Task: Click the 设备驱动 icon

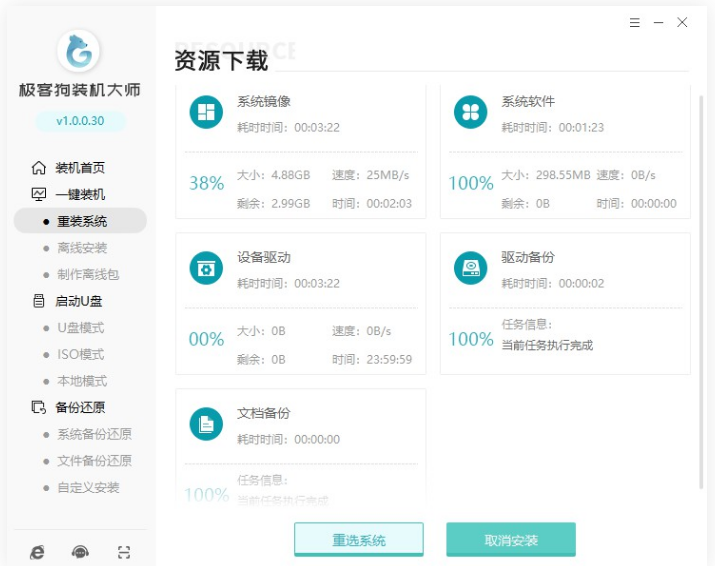Action: click(206, 268)
